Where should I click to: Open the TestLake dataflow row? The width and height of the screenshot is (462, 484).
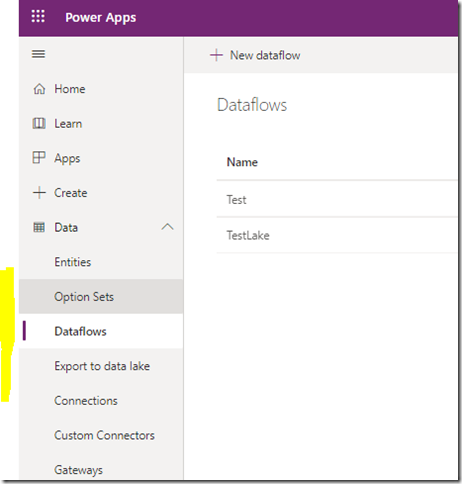click(x=337, y=235)
